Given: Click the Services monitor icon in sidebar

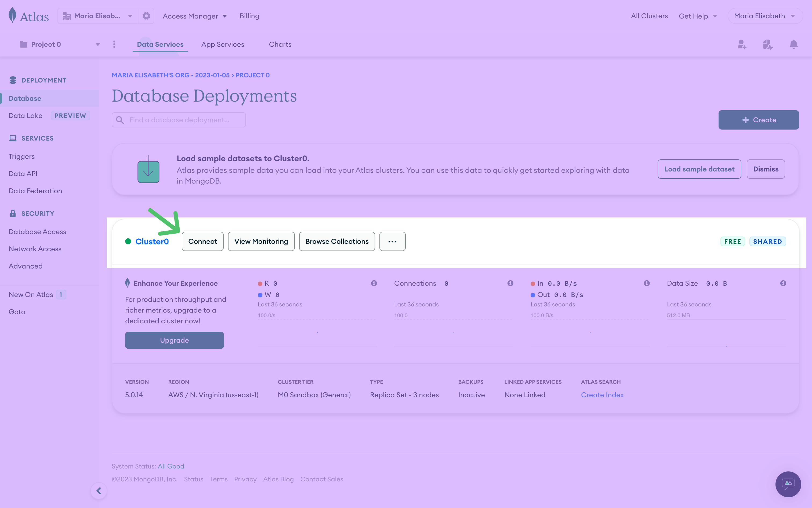Looking at the screenshot, I should click(13, 138).
